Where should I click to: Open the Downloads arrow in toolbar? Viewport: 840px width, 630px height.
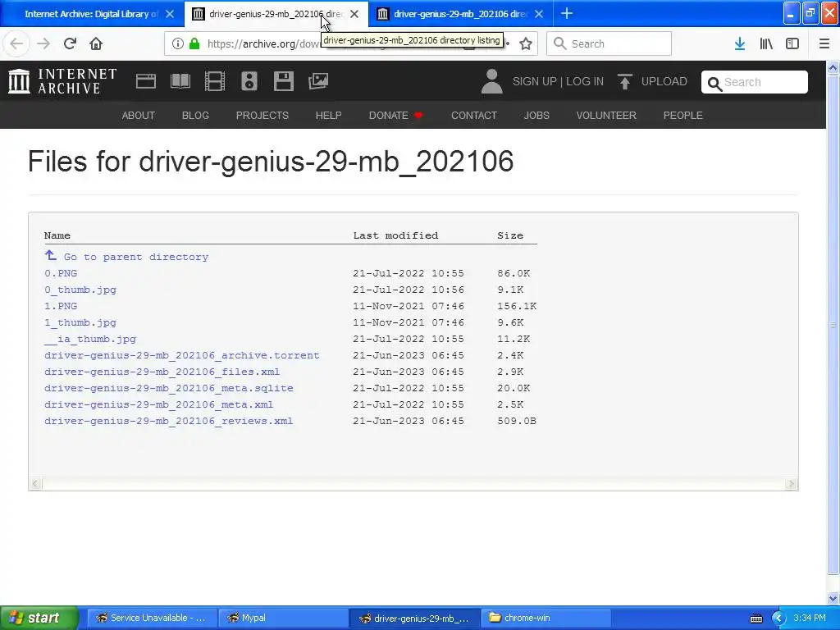click(740, 44)
